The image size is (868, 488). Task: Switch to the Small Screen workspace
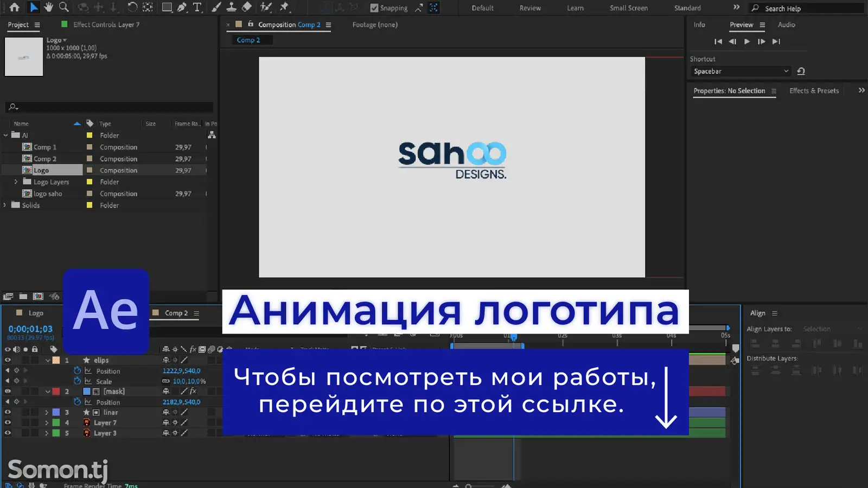[628, 8]
